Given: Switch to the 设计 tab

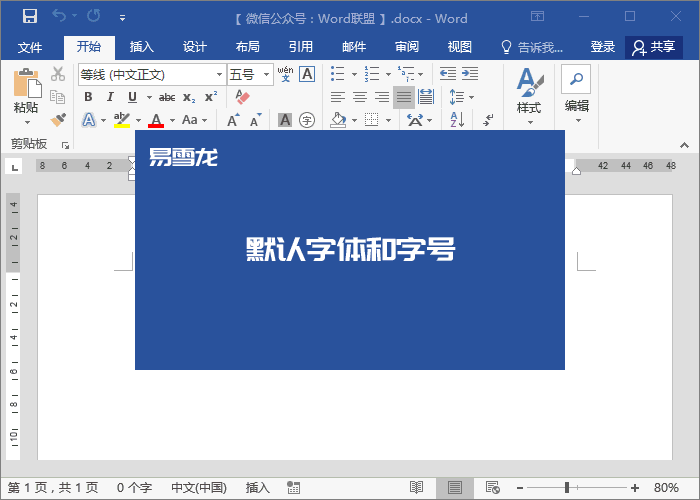Looking at the screenshot, I should click(195, 47).
